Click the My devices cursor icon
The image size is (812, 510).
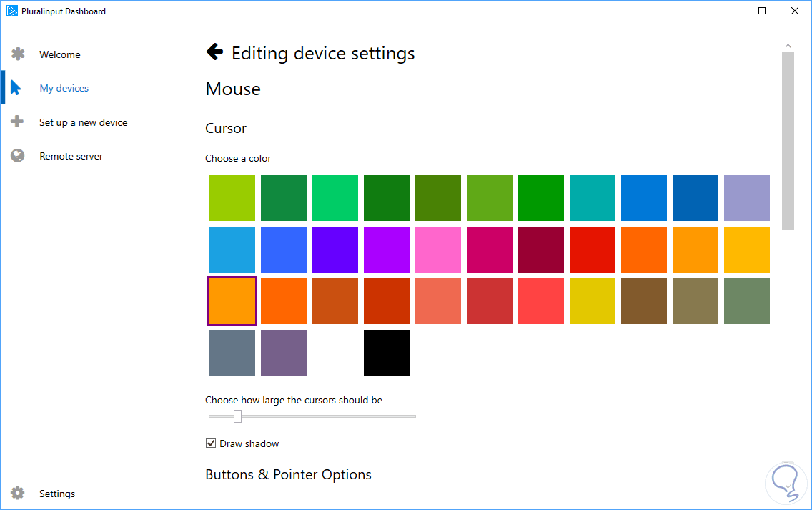pos(16,88)
